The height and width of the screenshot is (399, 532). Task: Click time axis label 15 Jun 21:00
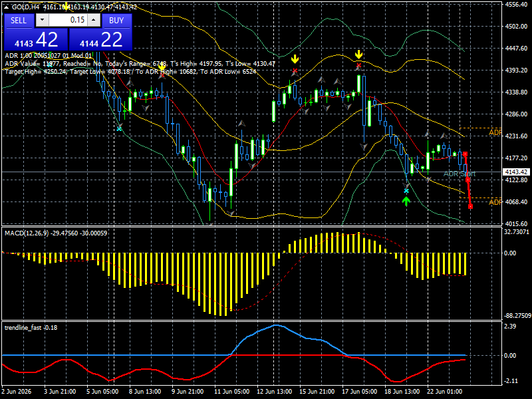tap(317, 392)
